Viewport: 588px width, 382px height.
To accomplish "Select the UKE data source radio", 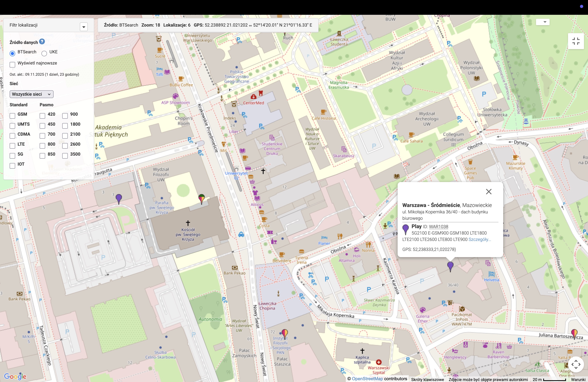I will (x=44, y=53).
